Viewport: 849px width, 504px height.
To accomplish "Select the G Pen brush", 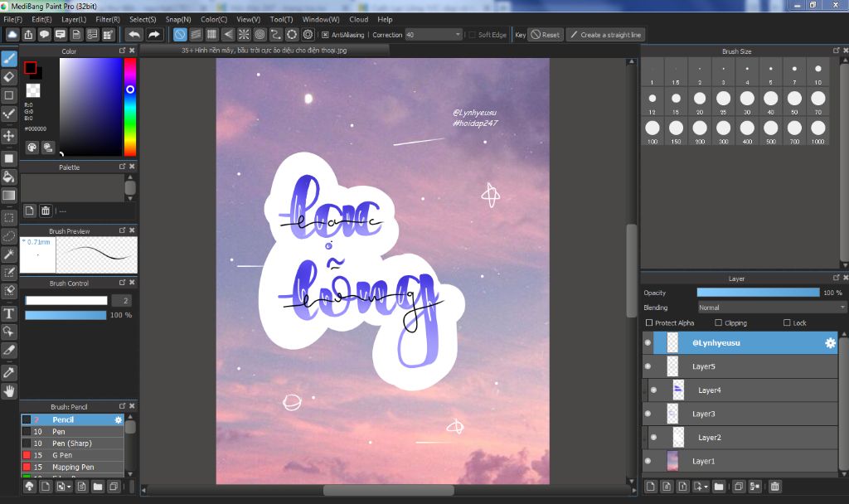I will [73, 455].
